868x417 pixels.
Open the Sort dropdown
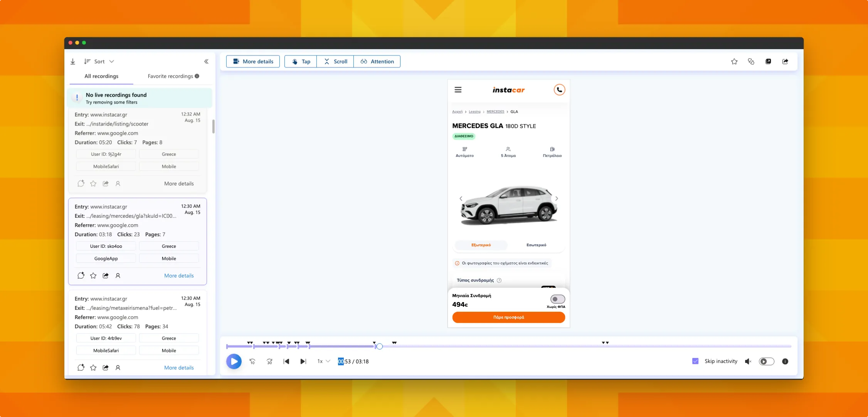click(99, 62)
